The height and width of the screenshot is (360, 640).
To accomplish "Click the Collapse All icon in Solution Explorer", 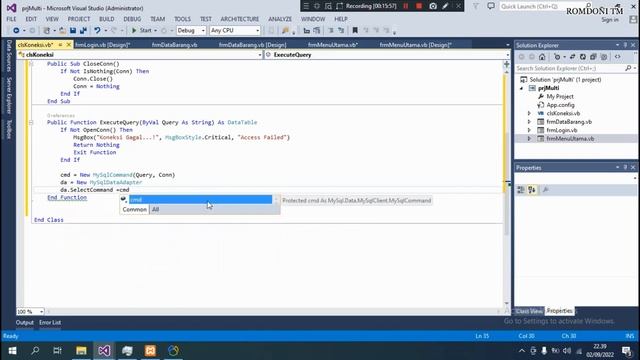I will [x=593, y=57].
